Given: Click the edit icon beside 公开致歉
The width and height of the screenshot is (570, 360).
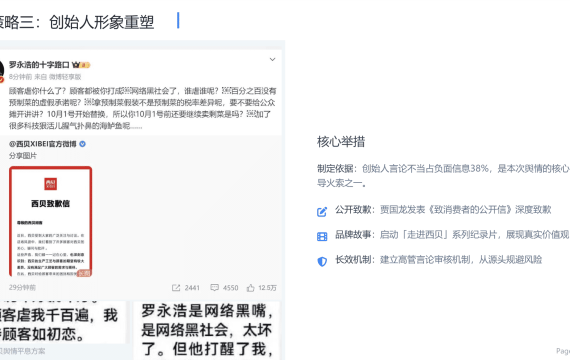Looking at the screenshot, I should [322, 212].
